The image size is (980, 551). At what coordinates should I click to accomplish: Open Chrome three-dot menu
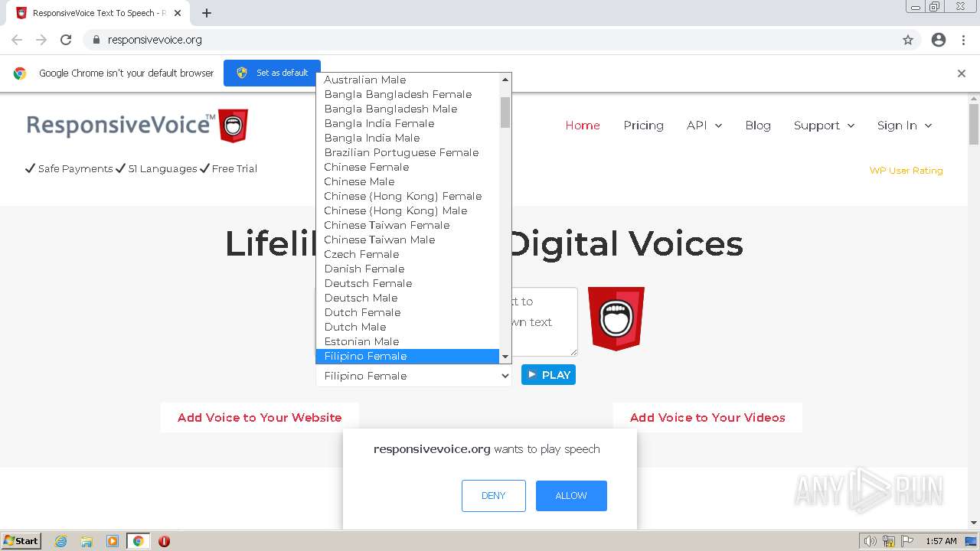point(964,40)
